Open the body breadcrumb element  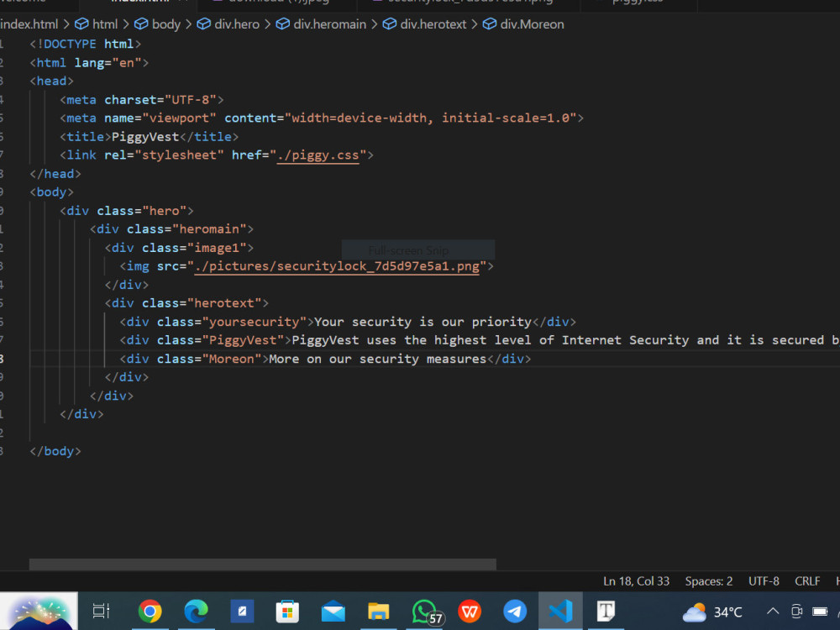coord(158,24)
